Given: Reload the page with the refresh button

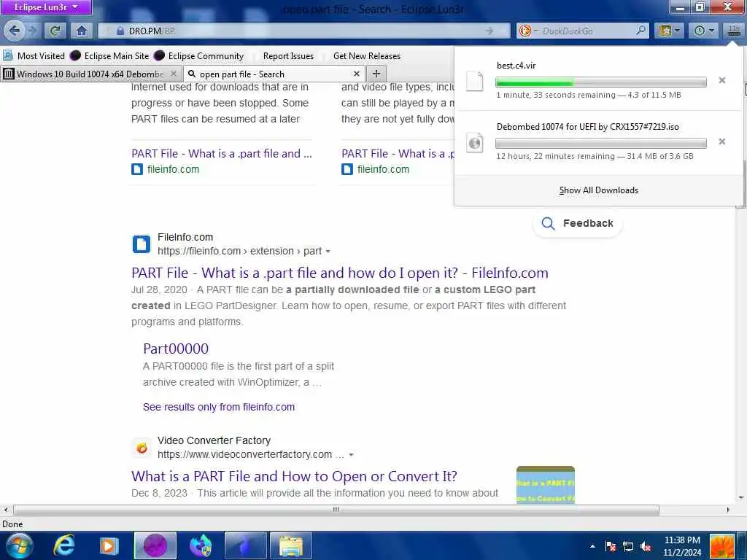Looking at the screenshot, I should click(x=55, y=31).
